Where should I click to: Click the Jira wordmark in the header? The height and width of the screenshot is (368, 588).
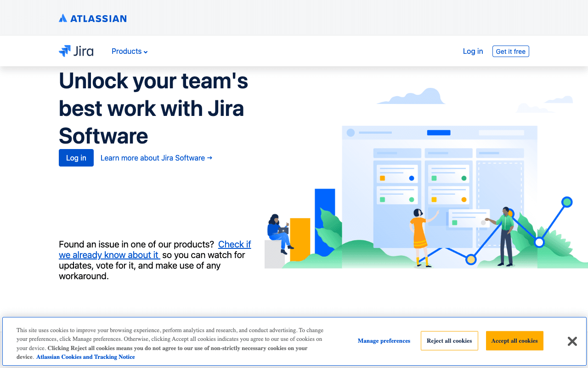pyautogui.click(x=84, y=51)
